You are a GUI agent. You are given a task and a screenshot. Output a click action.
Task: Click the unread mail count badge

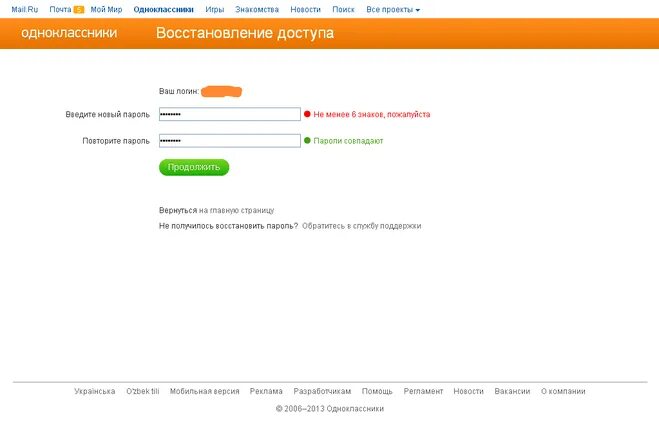point(79,10)
